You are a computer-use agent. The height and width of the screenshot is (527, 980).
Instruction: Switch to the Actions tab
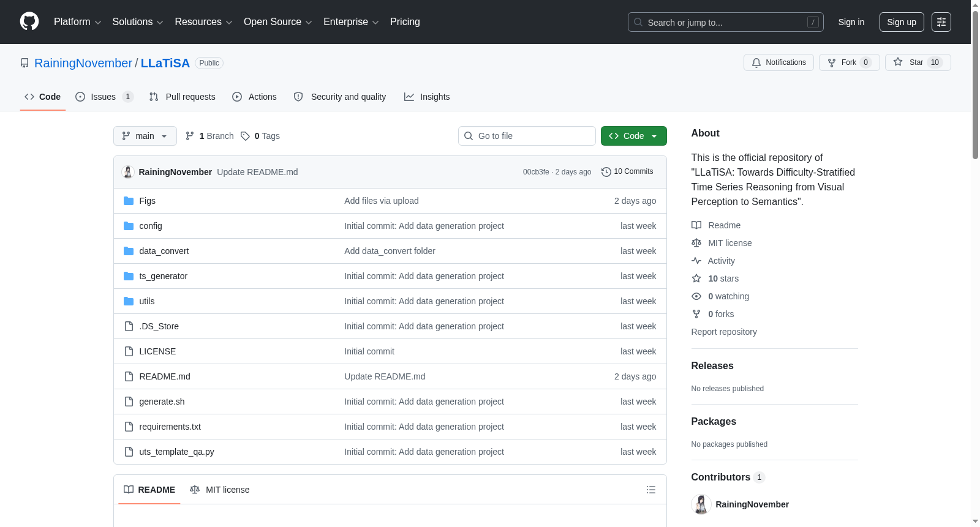255,97
